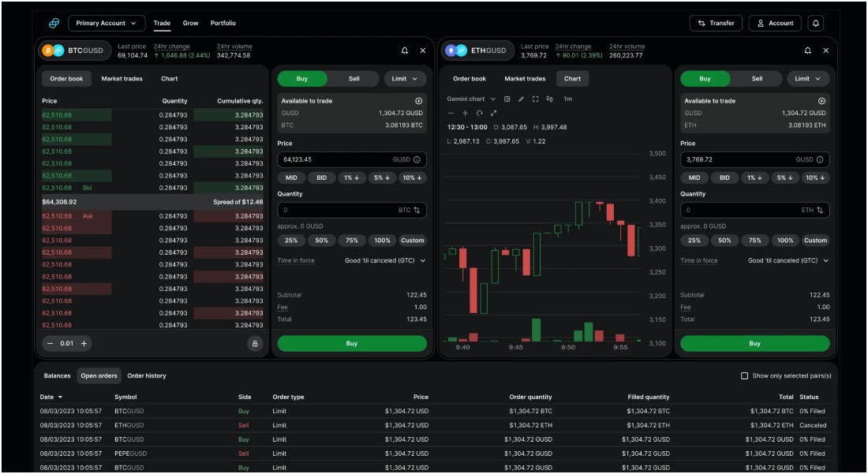Zoom out chart with minus icon

[x=451, y=113]
